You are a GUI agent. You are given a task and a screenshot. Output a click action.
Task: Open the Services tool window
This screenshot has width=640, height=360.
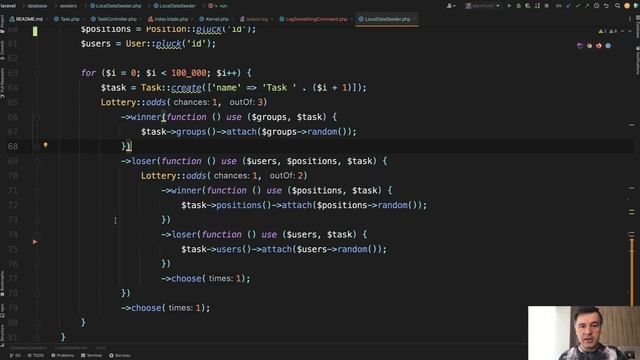click(x=120, y=356)
